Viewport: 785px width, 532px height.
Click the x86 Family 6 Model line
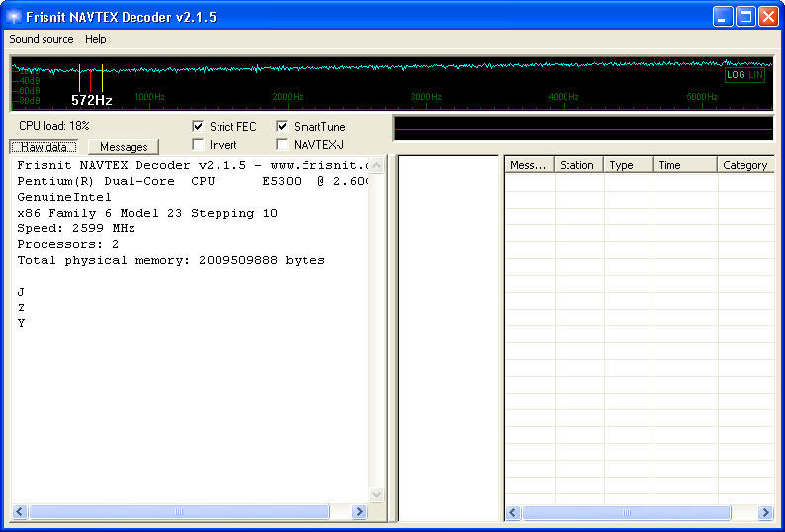tap(147, 213)
